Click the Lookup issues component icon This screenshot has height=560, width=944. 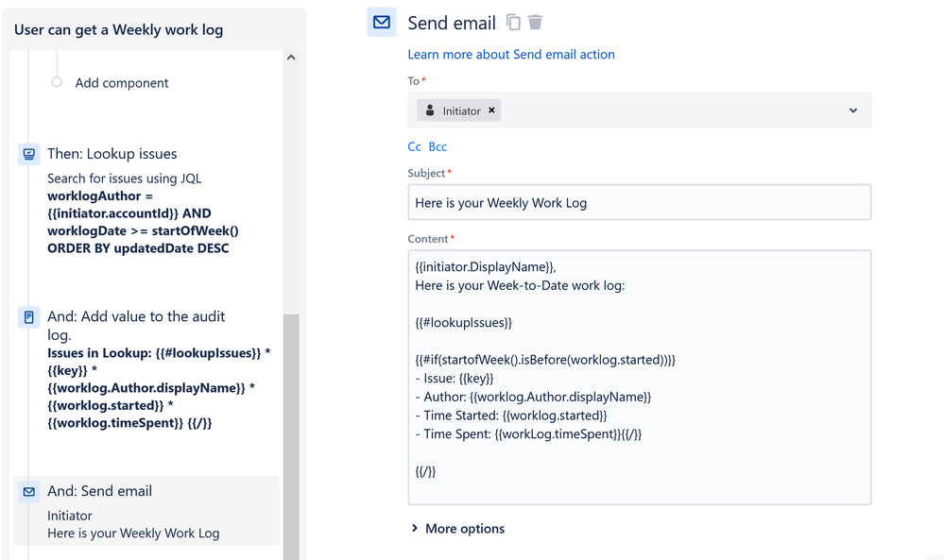27,153
